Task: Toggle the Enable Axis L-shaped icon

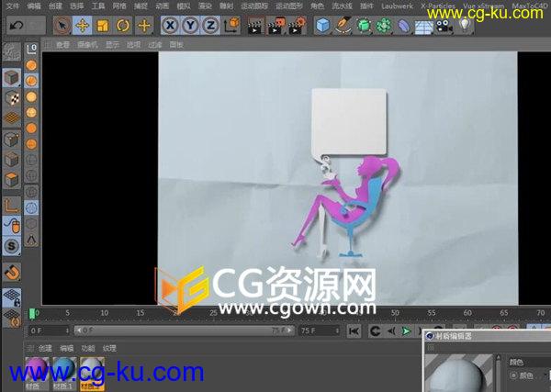Action: (12, 205)
